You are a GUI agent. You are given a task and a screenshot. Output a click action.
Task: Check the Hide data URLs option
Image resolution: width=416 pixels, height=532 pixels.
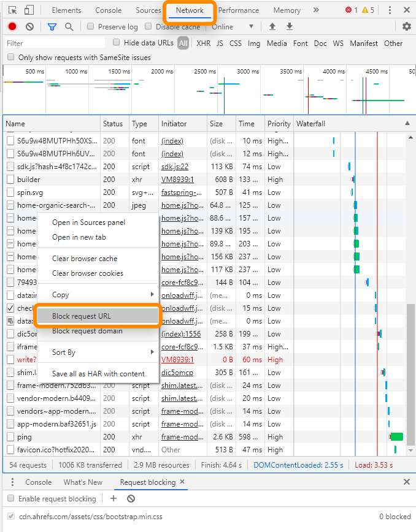tap(117, 43)
